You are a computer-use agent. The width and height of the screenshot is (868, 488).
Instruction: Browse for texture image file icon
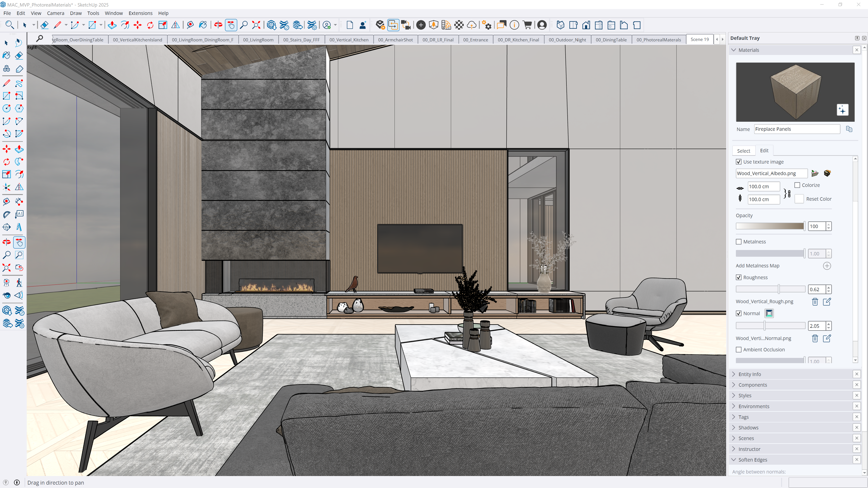tap(815, 173)
